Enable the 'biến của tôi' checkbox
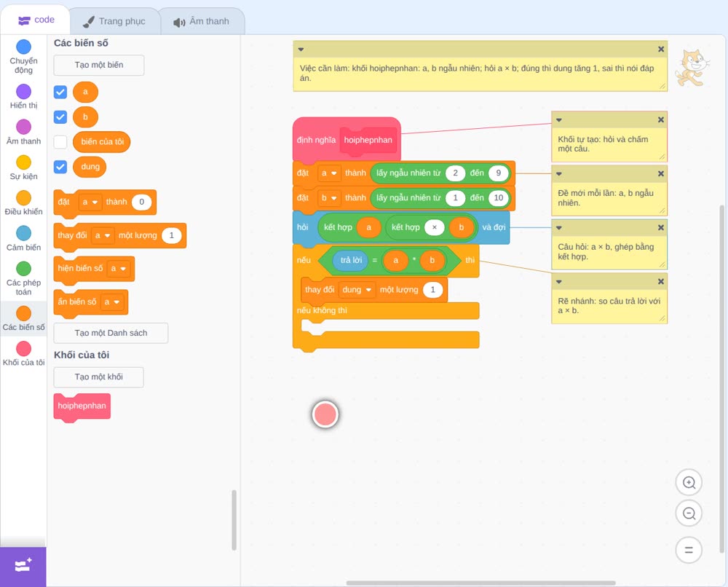 60,141
